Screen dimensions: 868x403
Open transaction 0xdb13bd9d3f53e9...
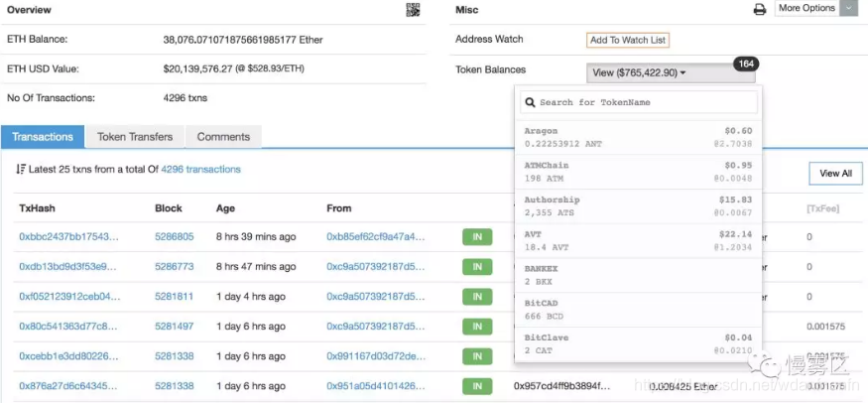[x=68, y=267]
